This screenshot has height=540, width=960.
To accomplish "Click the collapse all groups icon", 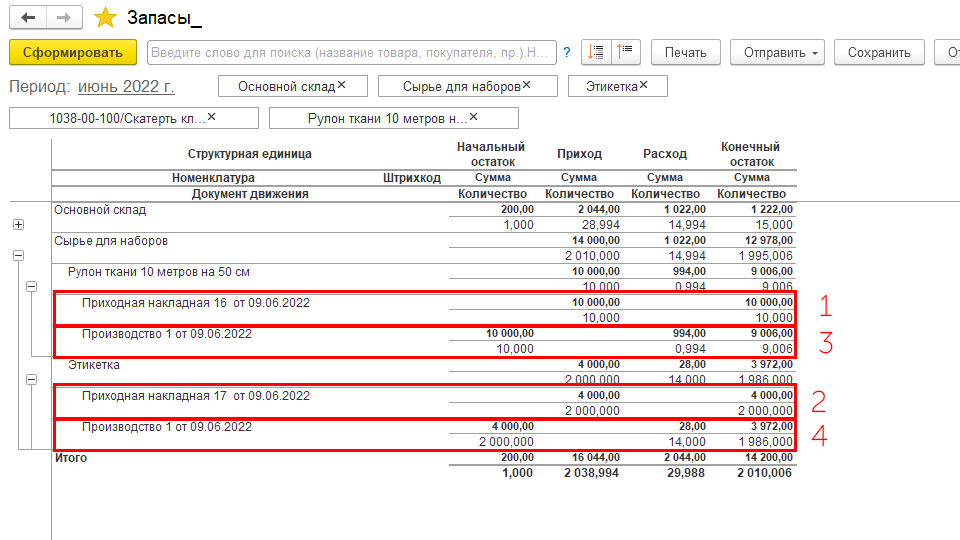I will click(624, 53).
